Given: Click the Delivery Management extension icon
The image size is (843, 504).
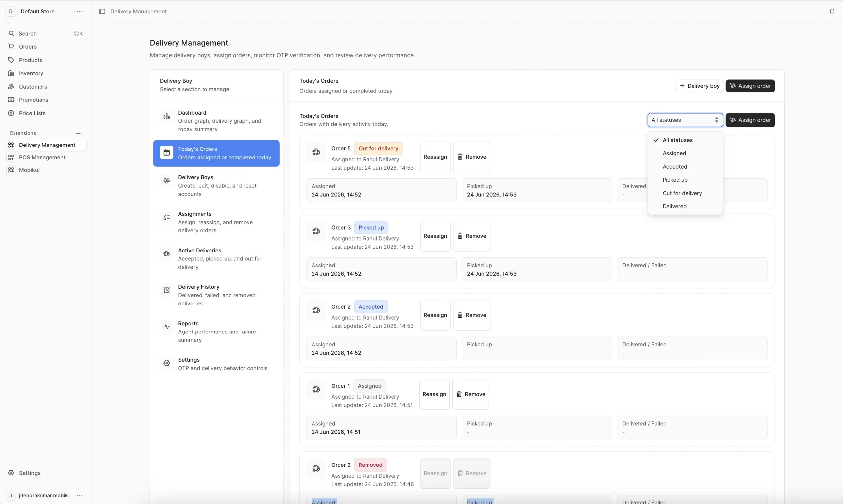Looking at the screenshot, I should pos(11,145).
